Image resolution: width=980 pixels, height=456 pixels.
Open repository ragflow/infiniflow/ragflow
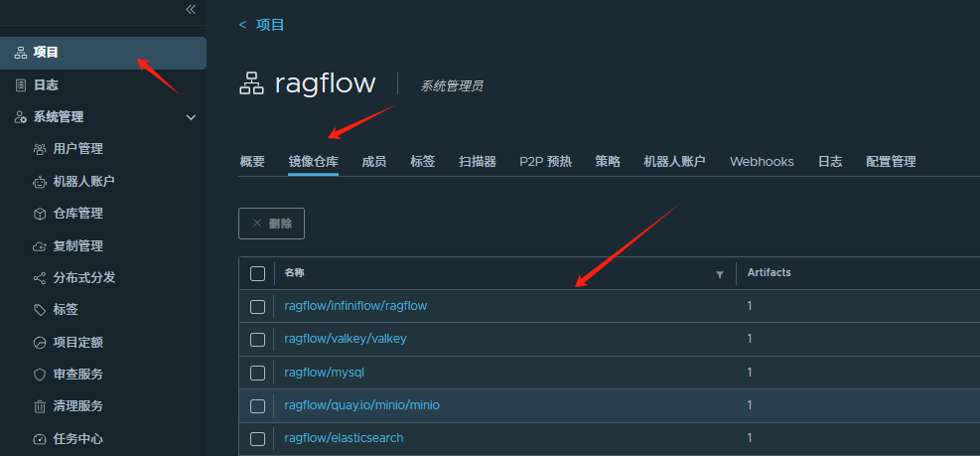[355, 306]
